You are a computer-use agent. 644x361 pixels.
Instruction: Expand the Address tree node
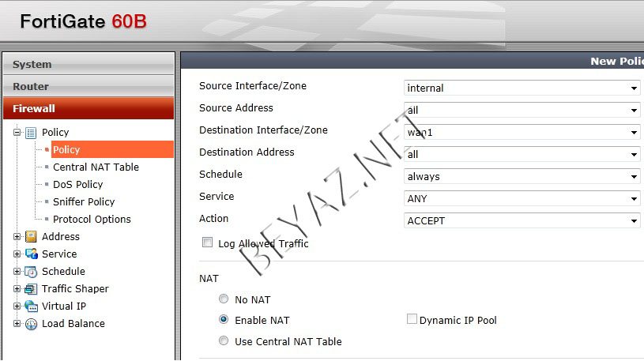click(17, 236)
